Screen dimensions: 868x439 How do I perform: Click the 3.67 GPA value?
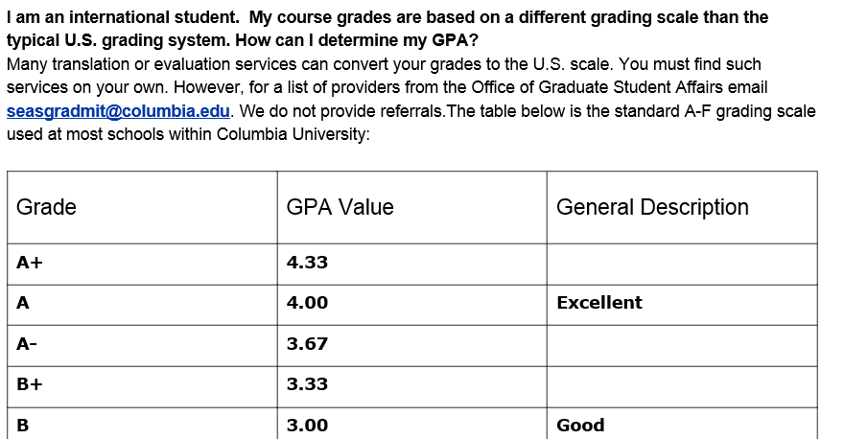(x=307, y=344)
